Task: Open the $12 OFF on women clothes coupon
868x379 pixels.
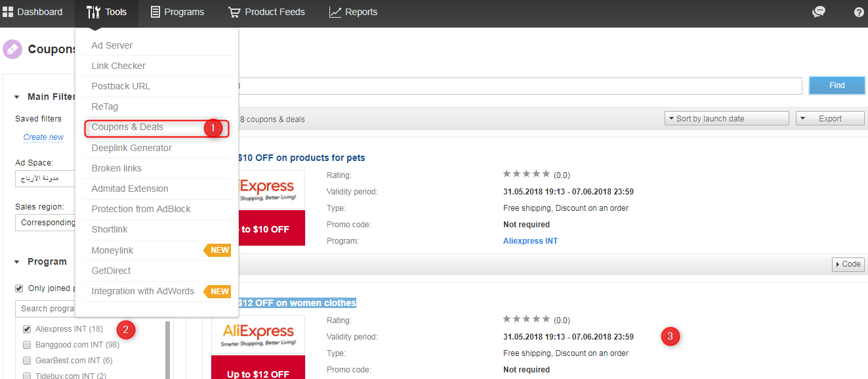Action: point(297,303)
